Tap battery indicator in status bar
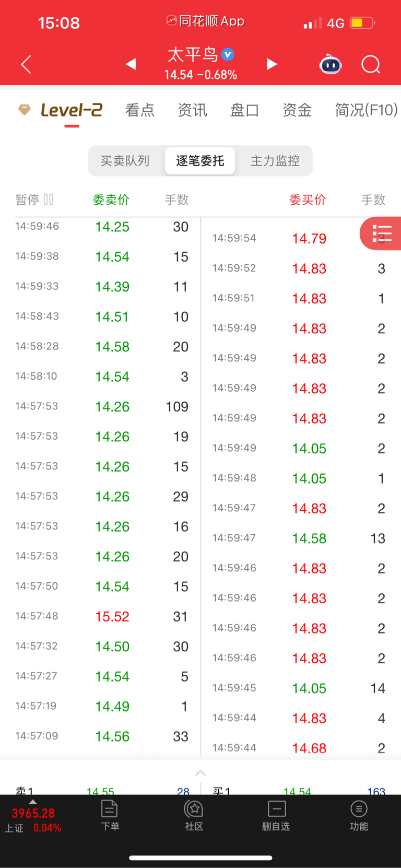401x868 pixels. [x=362, y=23]
